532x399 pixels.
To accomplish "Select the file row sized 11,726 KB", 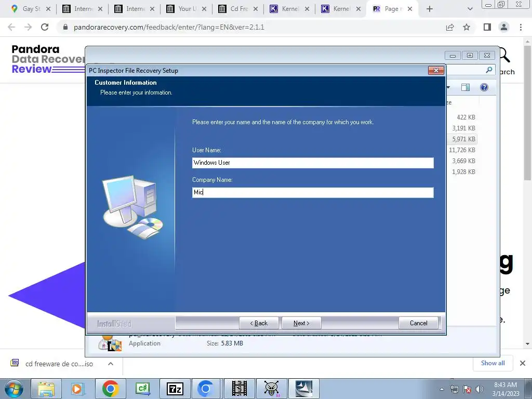I will [x=462, y=150].
